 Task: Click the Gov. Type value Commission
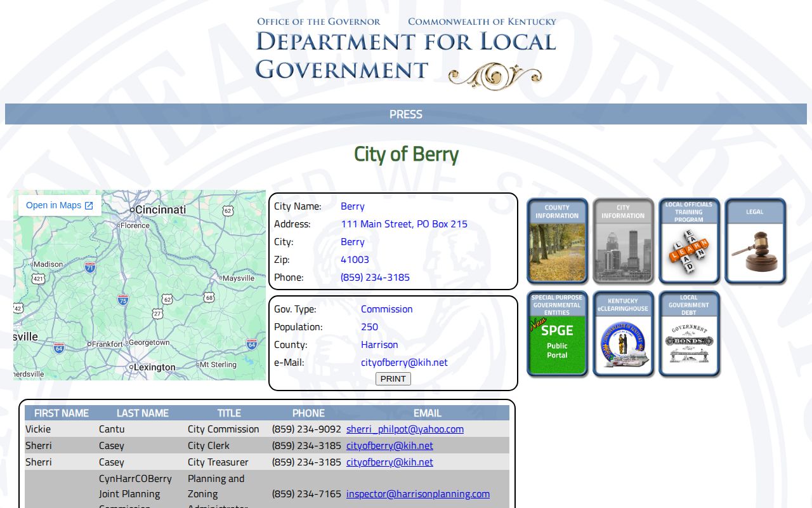tap(387, 309)
